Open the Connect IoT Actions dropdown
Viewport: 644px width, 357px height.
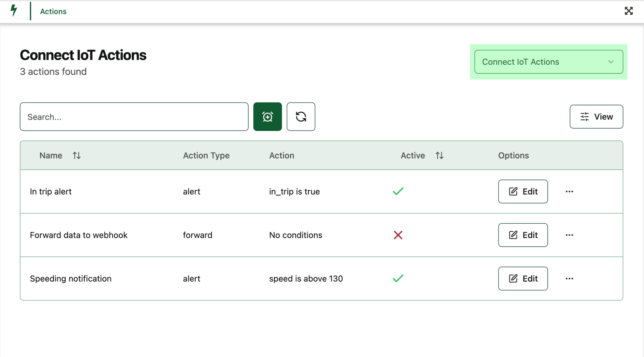click(548, 62)
